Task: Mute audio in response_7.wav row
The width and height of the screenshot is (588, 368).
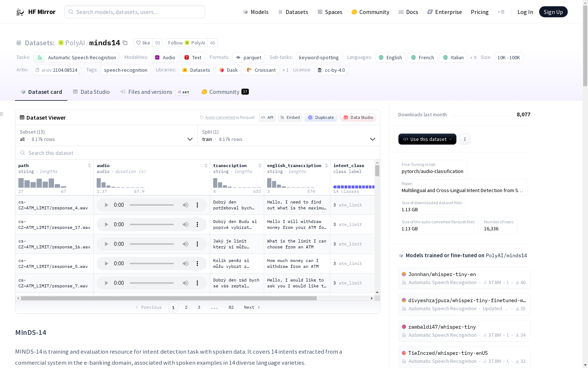Action: (x=186, y=283)
